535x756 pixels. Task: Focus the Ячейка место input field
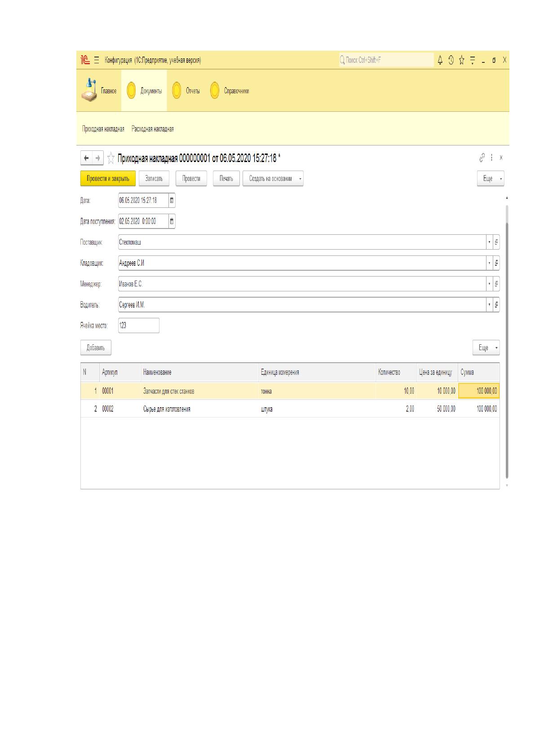click(139, 325)
